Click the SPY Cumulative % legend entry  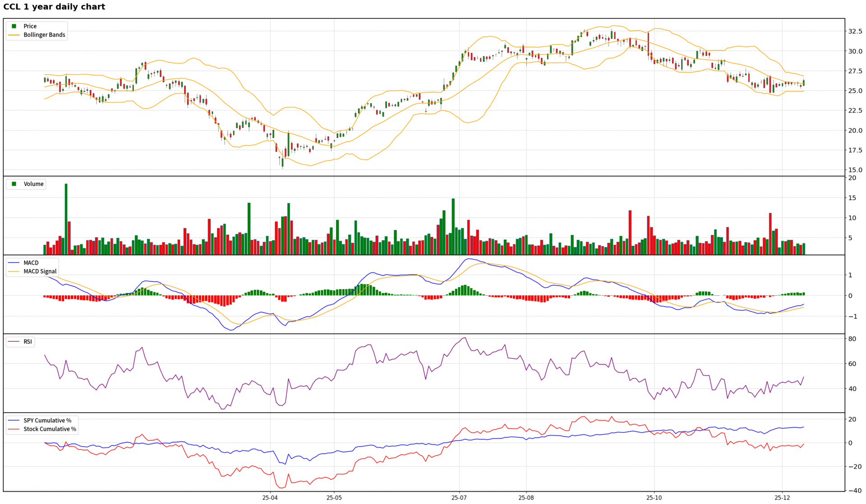pyautogui.click(x=47, y=421)
